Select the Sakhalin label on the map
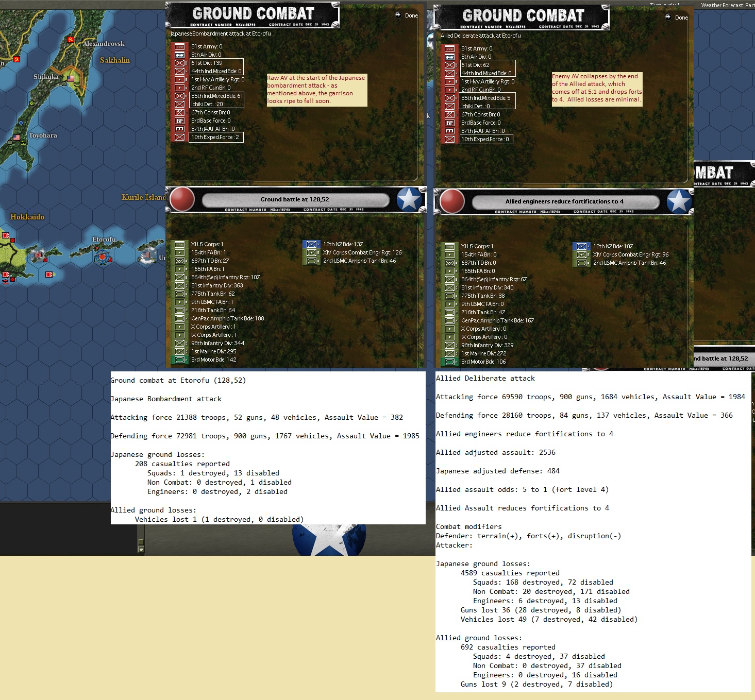Screen dimensions: 755x700 [x=115, y=60]
